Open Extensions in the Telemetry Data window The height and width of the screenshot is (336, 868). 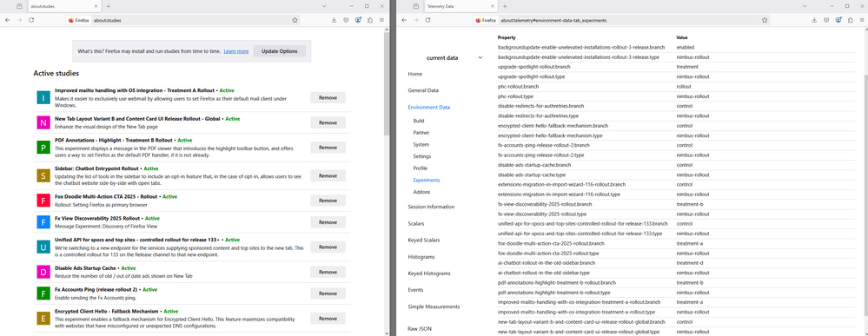tap(851, 20)
